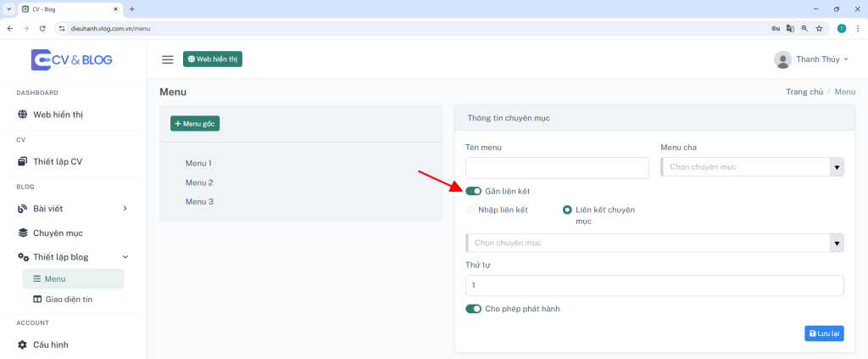Select Menu 1 in the menu list
868x359 pixels.
coord(198,164)
